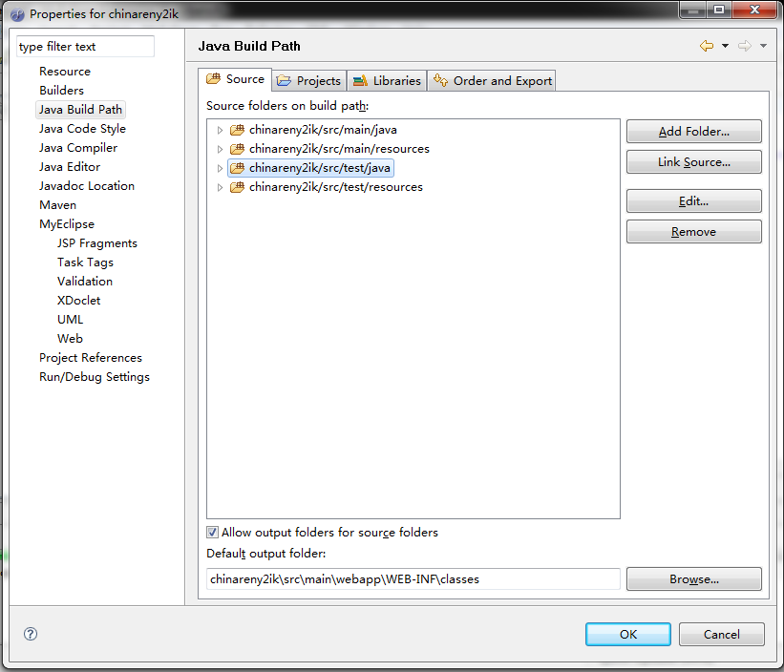The width and height of the screenshot is (784, 672).
Task: Click the help question mark icon
Action: 31,634
